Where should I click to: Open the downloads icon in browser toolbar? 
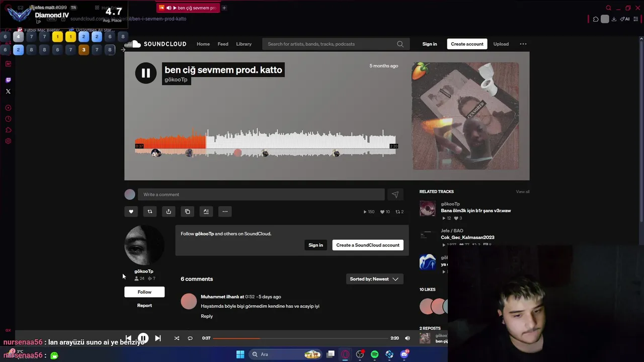(614, 19)
